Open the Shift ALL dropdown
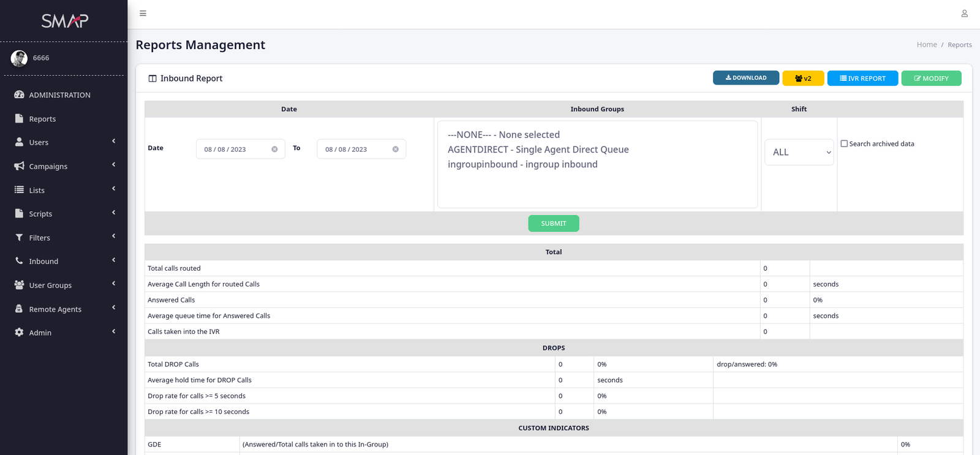This screenshot has height=455, width=980. tap(799, 152)
